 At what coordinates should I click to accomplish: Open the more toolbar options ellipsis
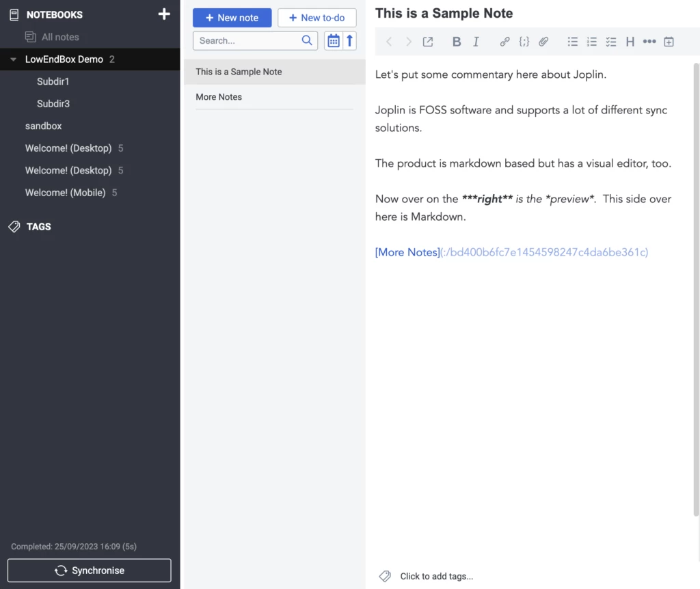click(649, 42)
